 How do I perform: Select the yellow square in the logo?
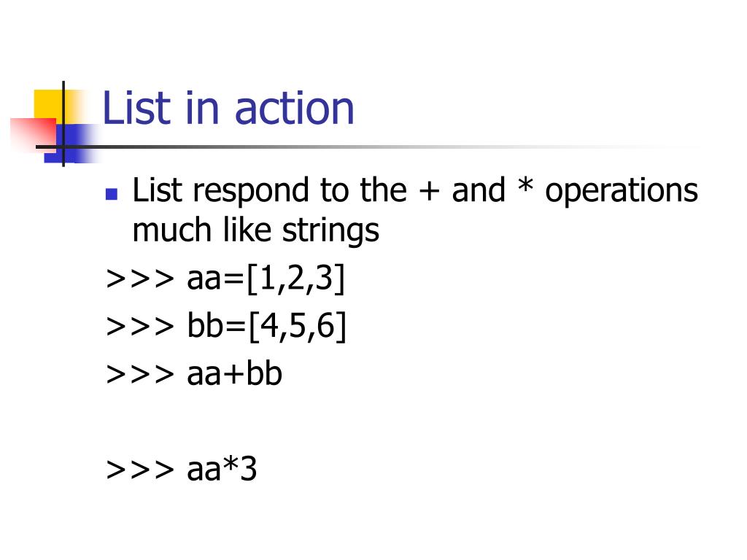pos(52,106)
